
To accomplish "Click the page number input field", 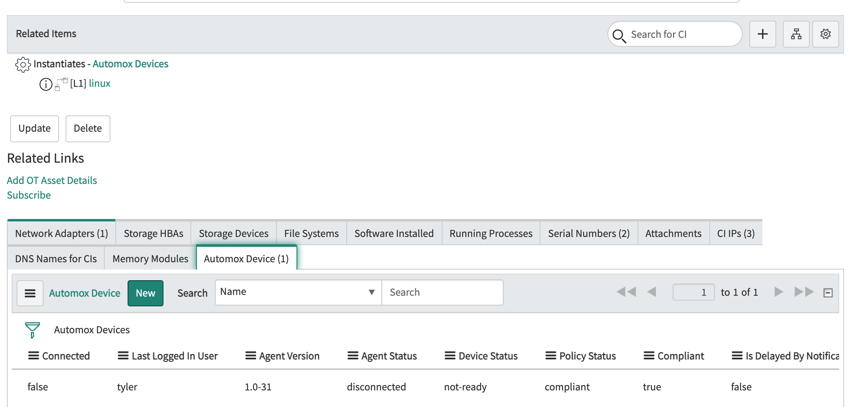I will (x=693, y=292).
